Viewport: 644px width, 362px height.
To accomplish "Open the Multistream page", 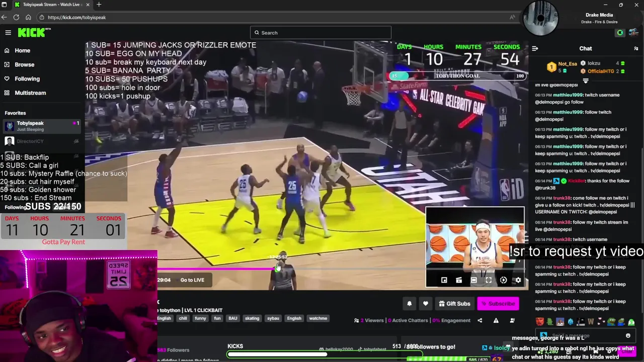I will tap(30, 93).
